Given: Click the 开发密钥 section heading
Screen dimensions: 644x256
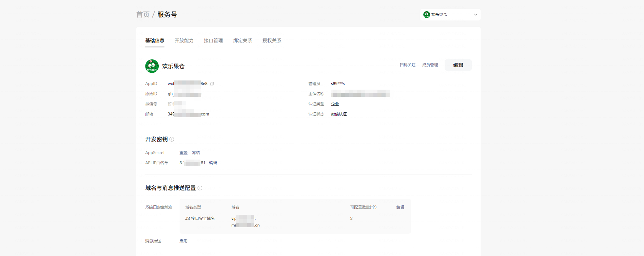Looking at the screenshot, I should [156, 139].
